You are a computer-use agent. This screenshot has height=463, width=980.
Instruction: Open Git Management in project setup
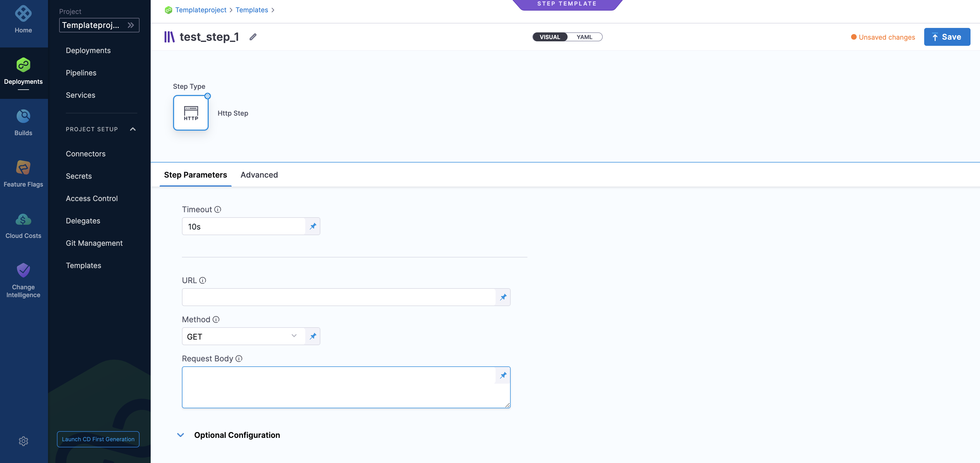click(x=94, y=243)
